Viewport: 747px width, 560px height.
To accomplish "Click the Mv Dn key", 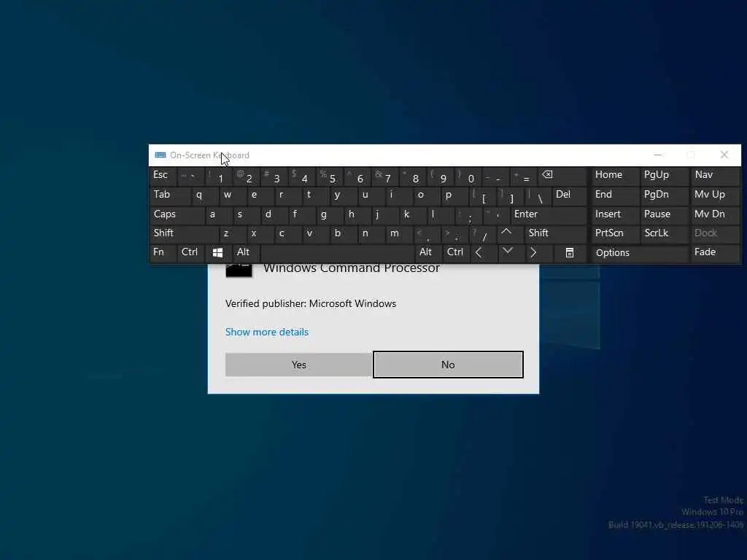I will 715,215.
